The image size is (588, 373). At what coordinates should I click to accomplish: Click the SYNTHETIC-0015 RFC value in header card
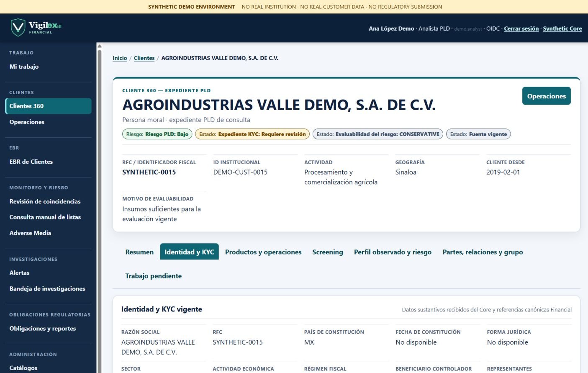tap(149, 172)
